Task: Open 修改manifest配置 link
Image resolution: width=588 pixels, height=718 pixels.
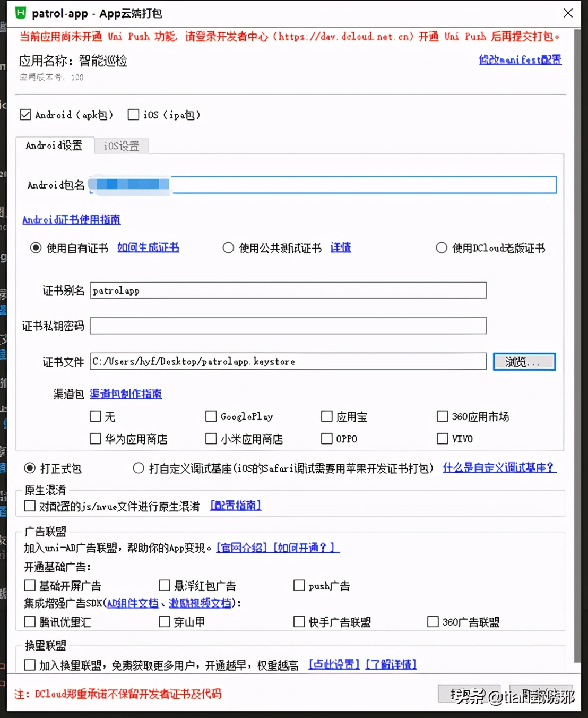Action: (x=520, y=59)
